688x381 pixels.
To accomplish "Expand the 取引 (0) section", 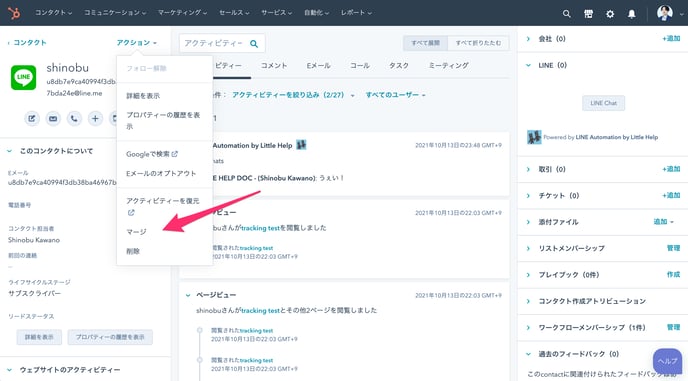I will [528, 169].
